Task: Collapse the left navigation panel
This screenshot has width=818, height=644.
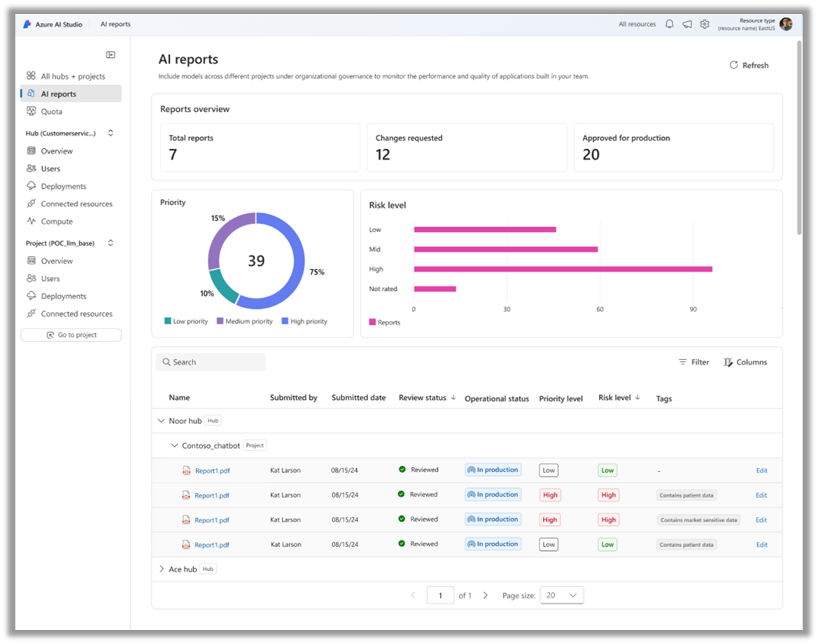Action: point(110,53)
